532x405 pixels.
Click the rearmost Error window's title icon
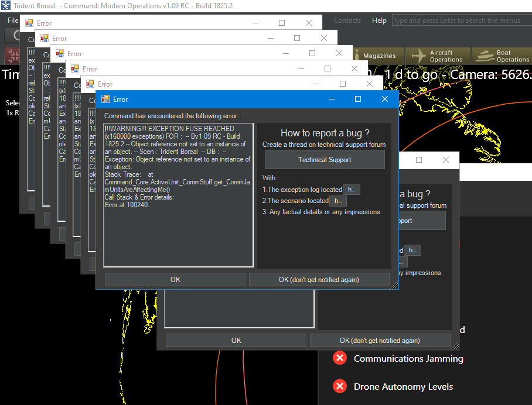[x=29, y=23]
